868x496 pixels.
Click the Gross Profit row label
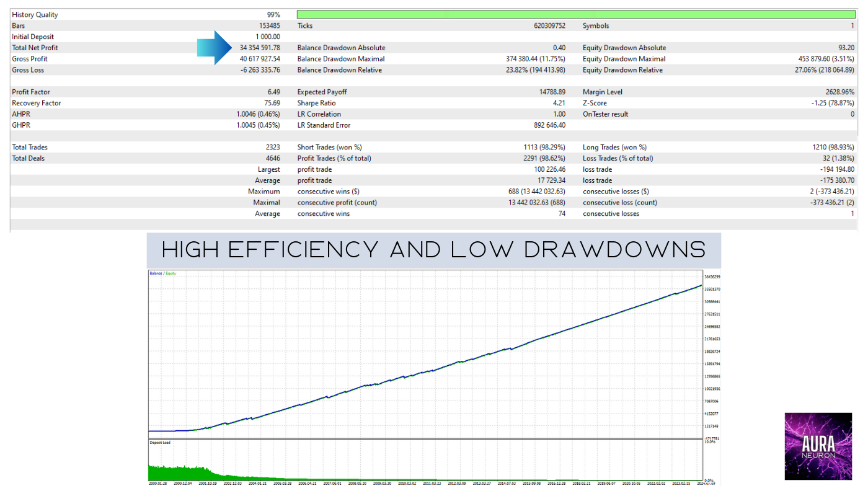(30, 59)
